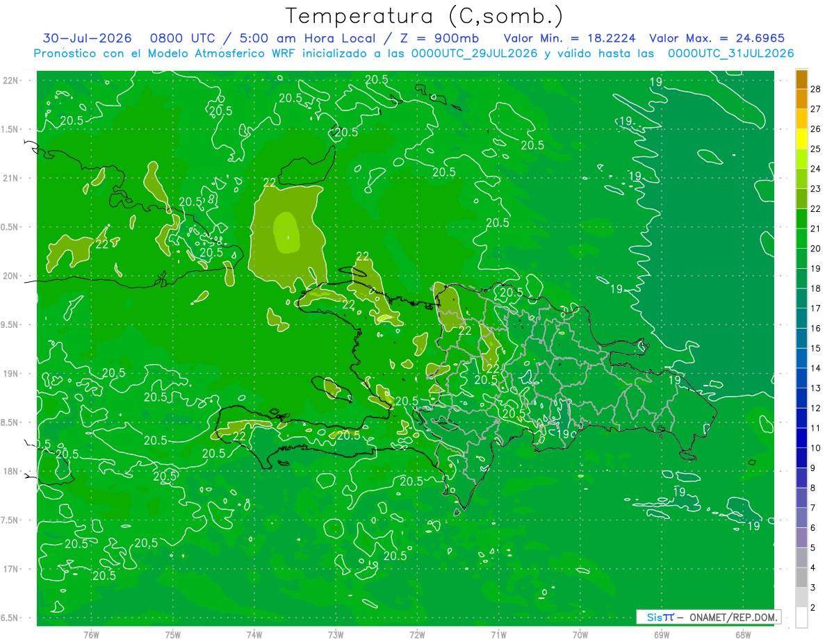Pick the deep blue swatch between 10 and 11
This screenshot has width=834, height=644.
coord(801,438)
